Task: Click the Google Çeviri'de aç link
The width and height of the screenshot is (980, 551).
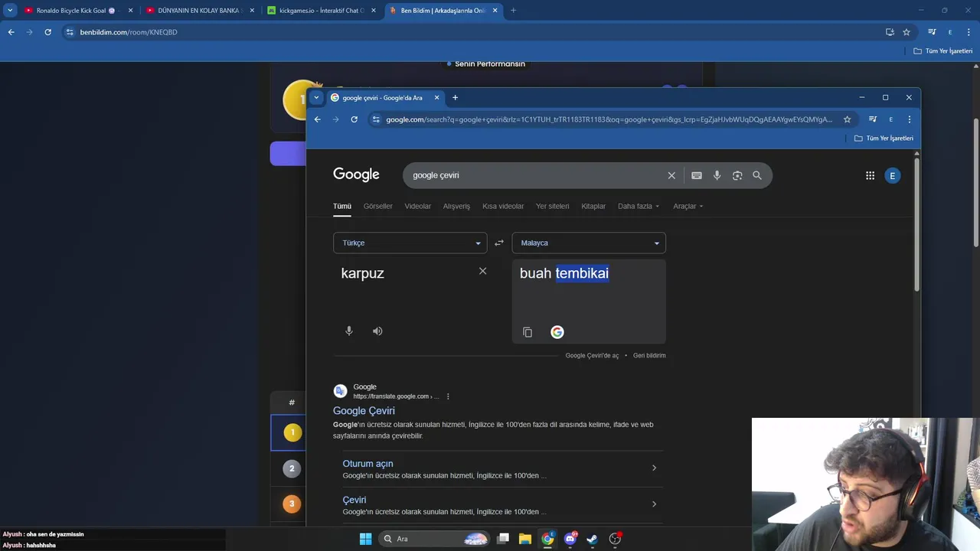Action: pyautogui.click(x=592, y=355)
